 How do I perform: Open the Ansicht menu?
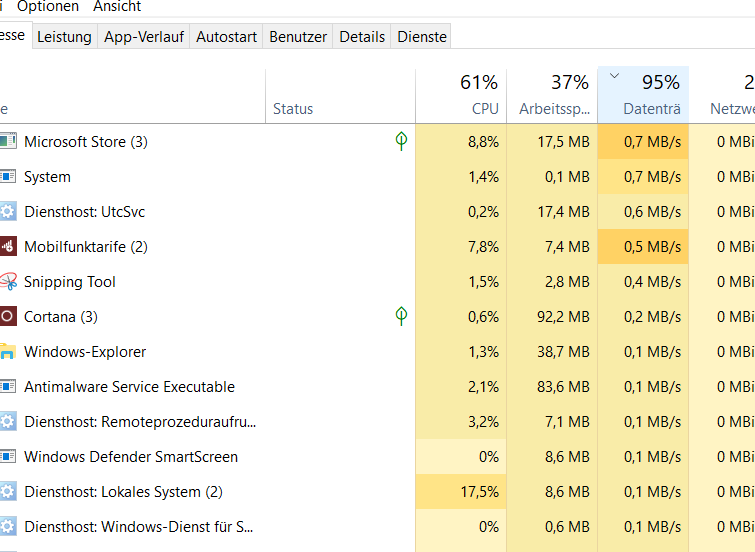117,6
